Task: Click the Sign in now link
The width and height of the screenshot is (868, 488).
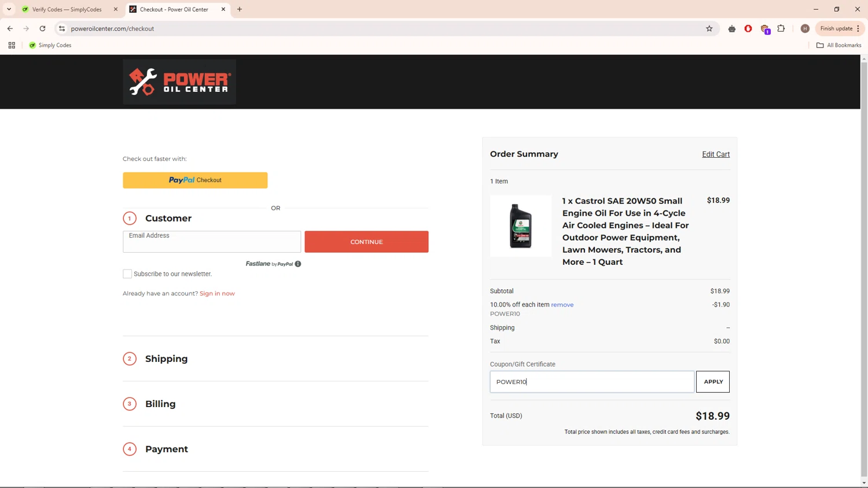Action: [x=217, y=293]
